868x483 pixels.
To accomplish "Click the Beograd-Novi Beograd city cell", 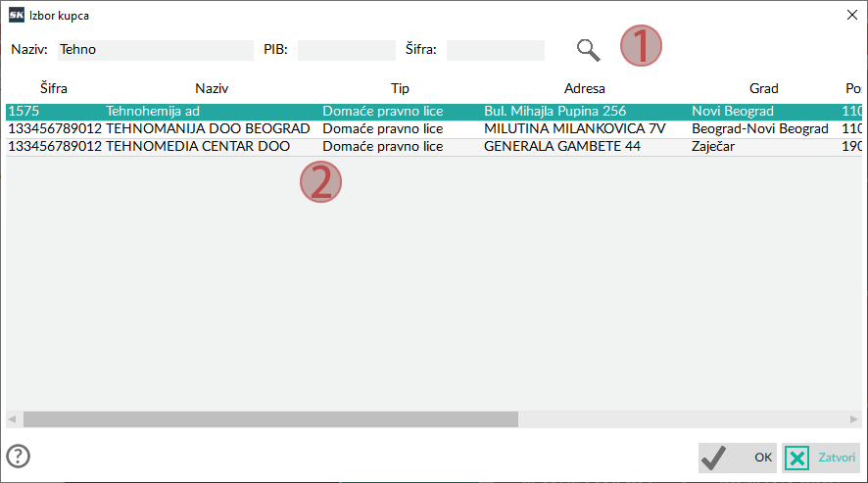I will (x=760, y=129).
